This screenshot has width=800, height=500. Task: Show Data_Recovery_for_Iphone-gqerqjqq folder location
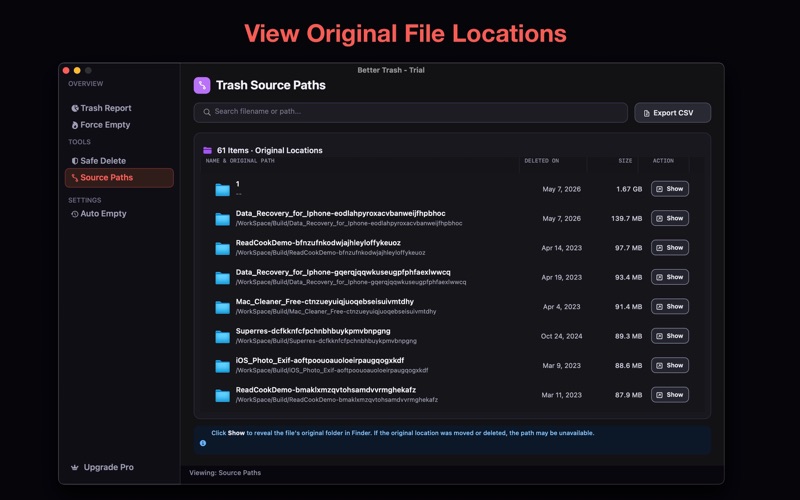[670, 277]
